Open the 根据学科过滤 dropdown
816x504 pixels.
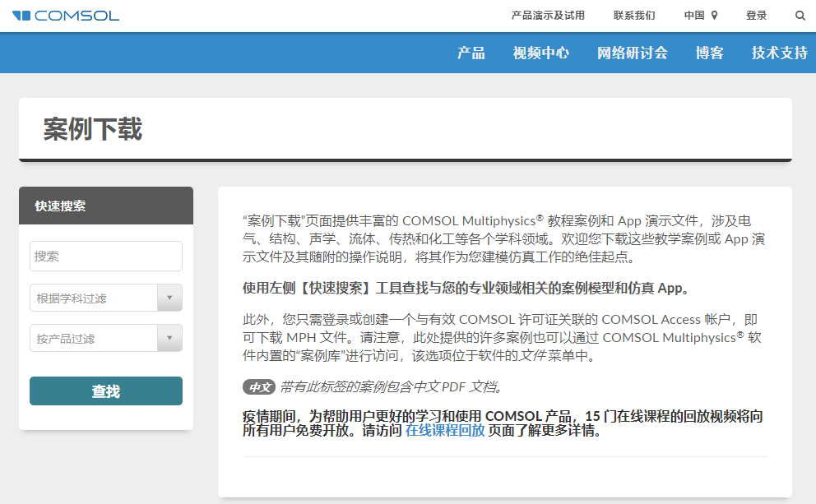[106, 298]
